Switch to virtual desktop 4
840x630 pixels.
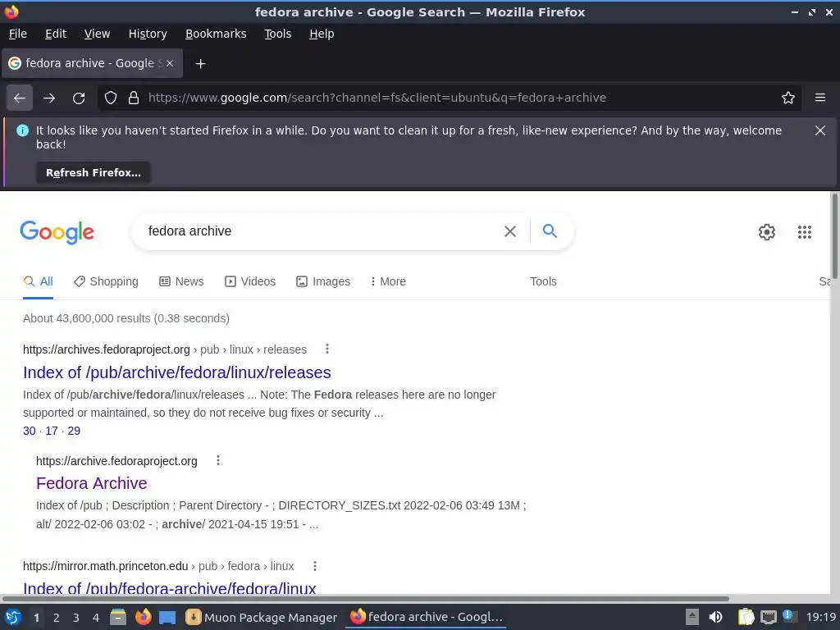[x=96, y=618]
